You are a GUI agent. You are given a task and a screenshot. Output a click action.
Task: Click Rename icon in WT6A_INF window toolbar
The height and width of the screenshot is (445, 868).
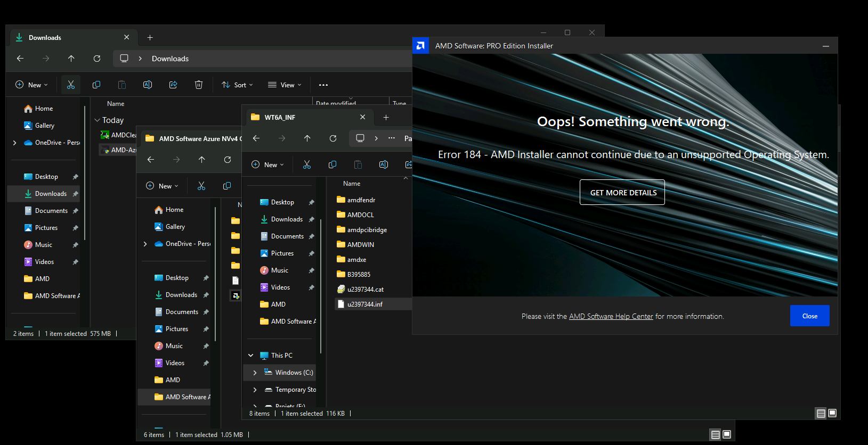coord(384,164)
